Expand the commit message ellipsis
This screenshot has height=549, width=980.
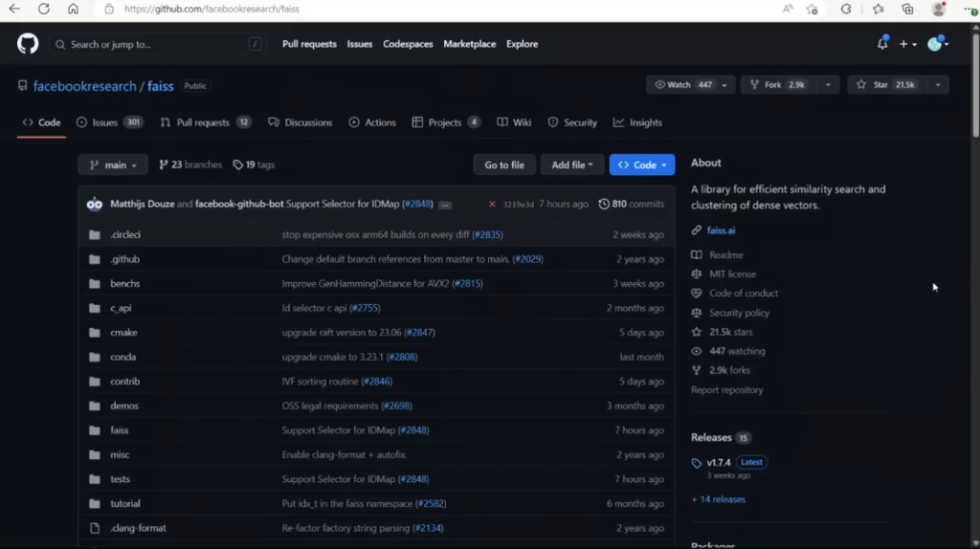click(x=445, y=205)
